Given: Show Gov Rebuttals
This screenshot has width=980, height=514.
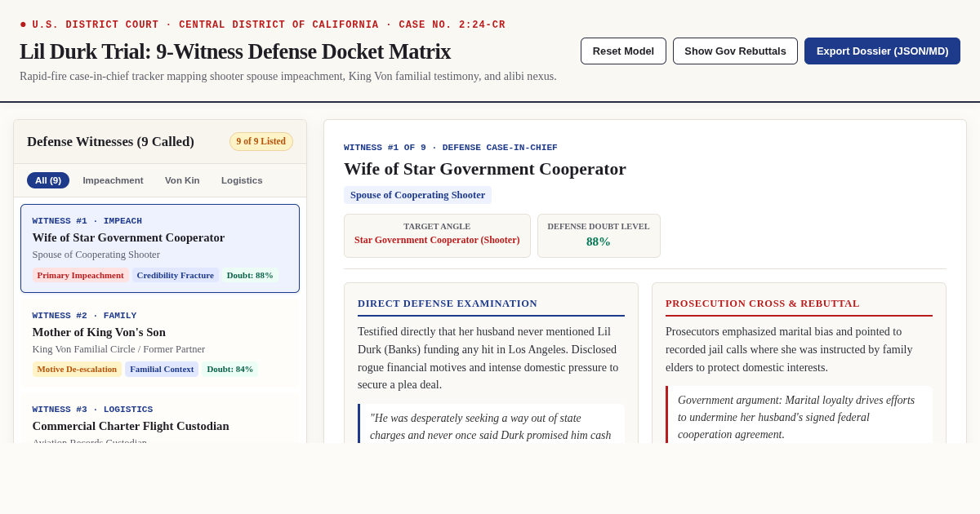Looking at the screenshot, I should (735, 51).
